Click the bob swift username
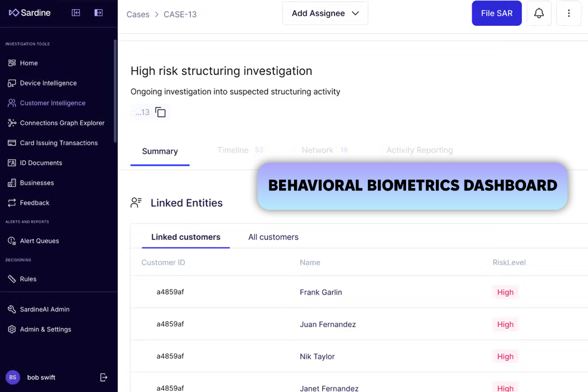 coord(41,378)
